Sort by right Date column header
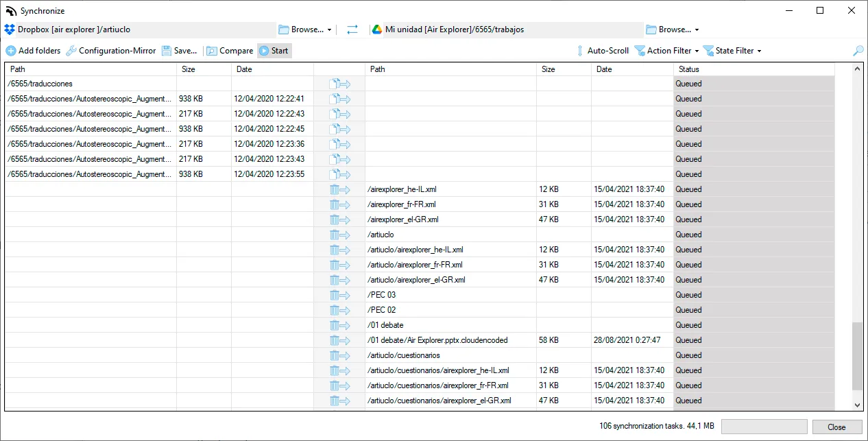Viewport: 868px width, 441px height. 632,69
